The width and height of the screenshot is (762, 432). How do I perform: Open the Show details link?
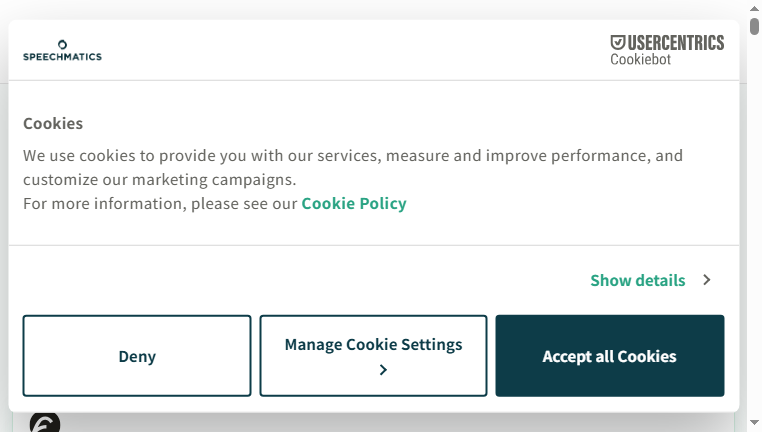638,280
